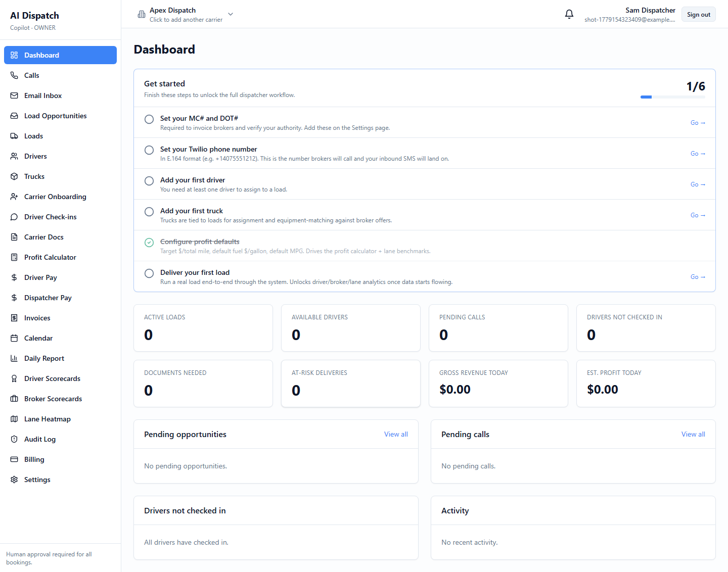
Task: Open the Calls page label
Action: [31, 75]
